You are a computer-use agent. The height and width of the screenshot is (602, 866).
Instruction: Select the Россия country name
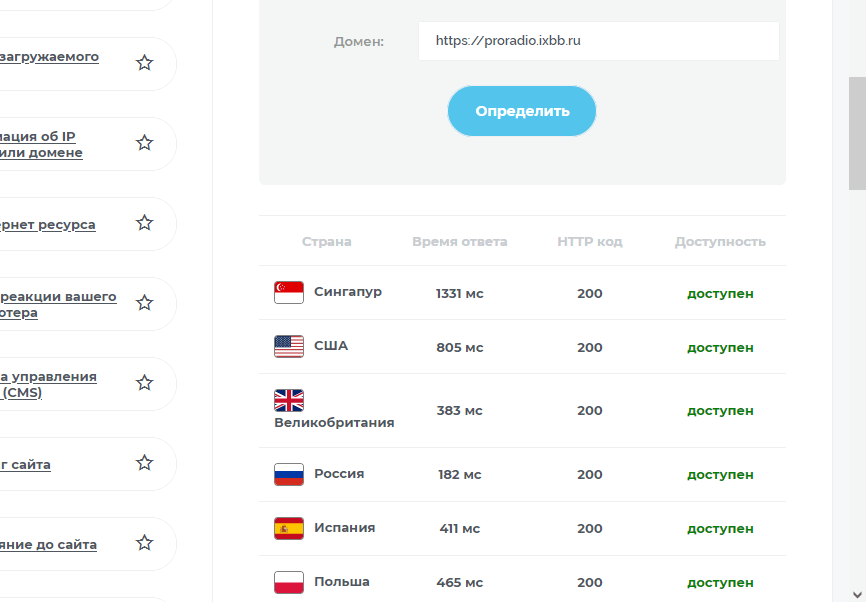[339, 474]
